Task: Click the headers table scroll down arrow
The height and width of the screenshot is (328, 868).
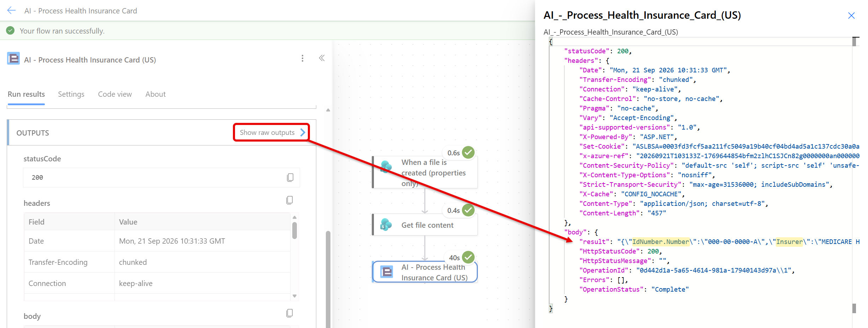Action: pyautogui.click(x=294, y=296)
